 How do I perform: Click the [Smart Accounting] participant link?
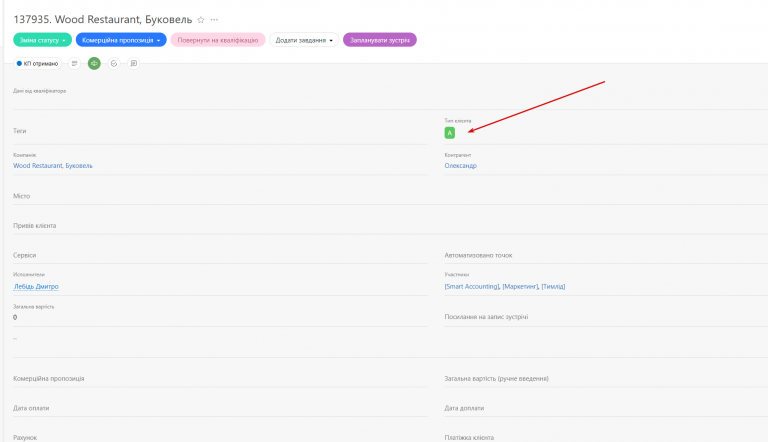coord(472,287)
